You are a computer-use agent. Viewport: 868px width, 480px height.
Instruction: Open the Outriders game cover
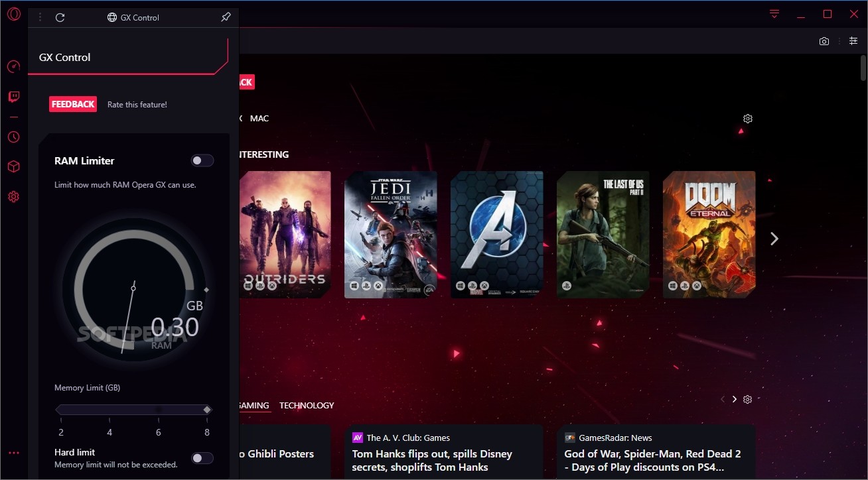pyautogui.click(x=285, y=235)
